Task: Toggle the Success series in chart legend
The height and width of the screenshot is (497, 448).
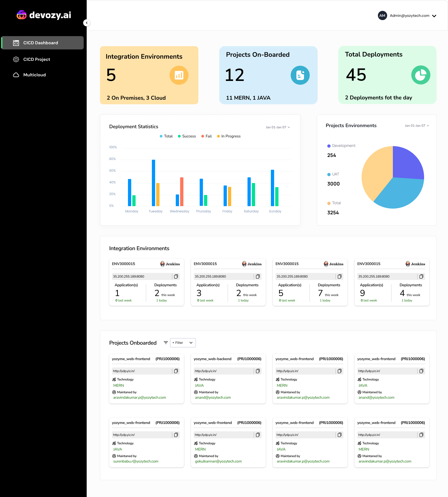Action: tap(187, 136)
